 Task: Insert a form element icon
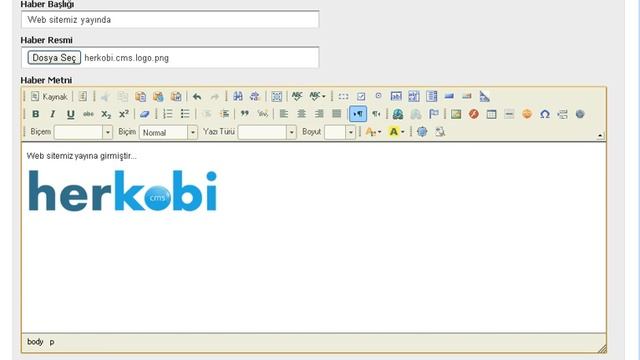(x=343, y=97)
